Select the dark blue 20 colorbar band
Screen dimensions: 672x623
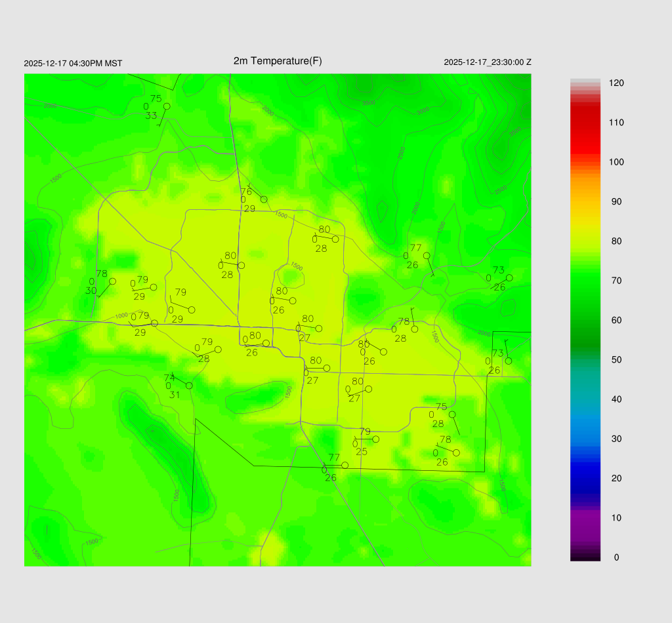point(585,478)
